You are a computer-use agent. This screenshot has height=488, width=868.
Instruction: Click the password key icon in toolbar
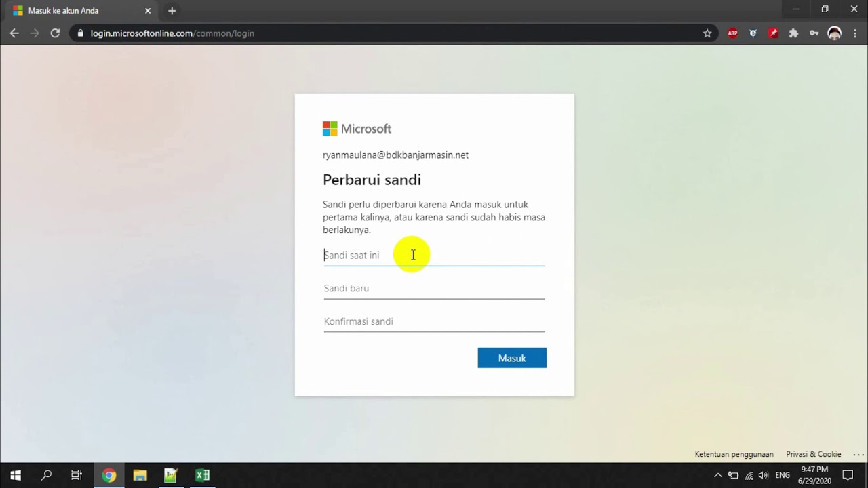(814, 33)
